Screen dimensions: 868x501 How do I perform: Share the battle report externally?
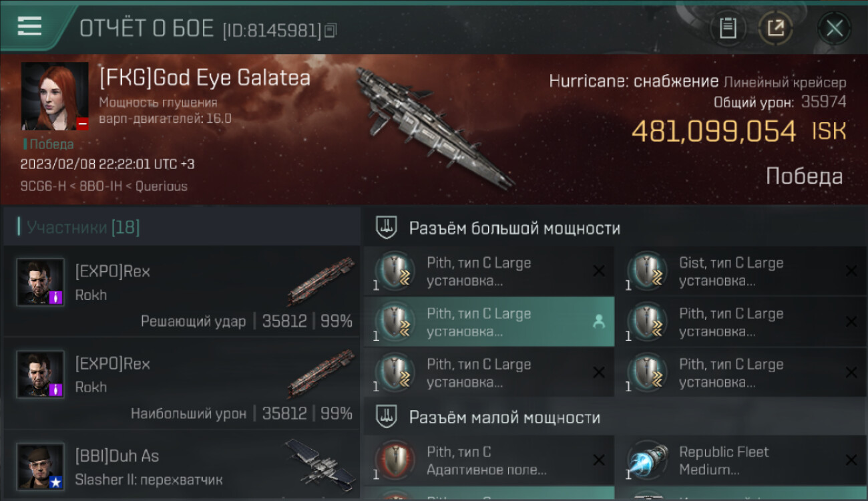click(776, 28)
